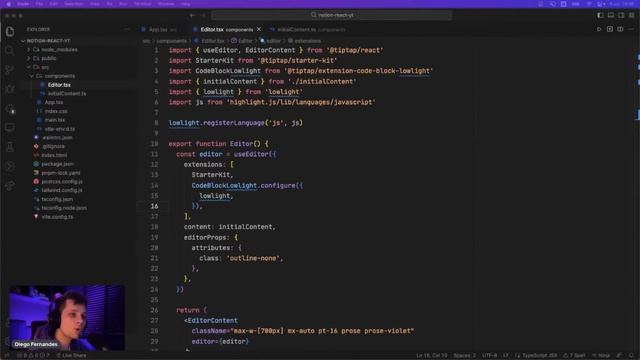Toggle primary sidebar layout icon in title bar

(x=600, y=15)
